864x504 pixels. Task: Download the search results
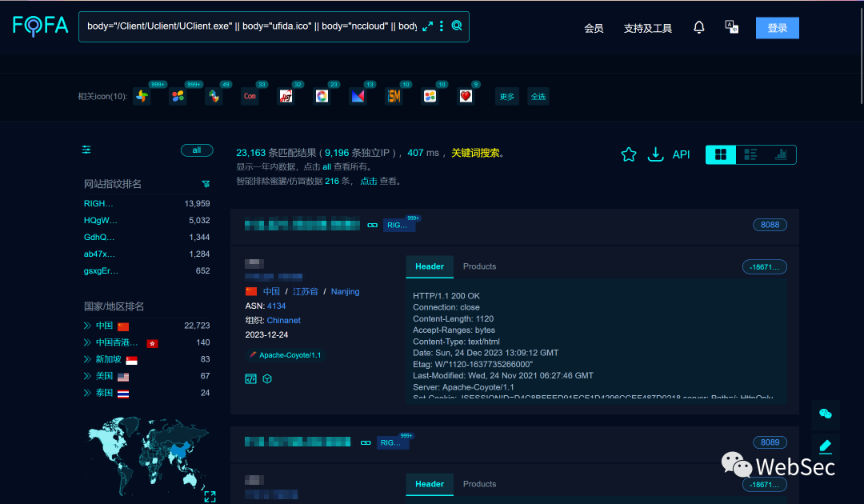pos(655,154)
